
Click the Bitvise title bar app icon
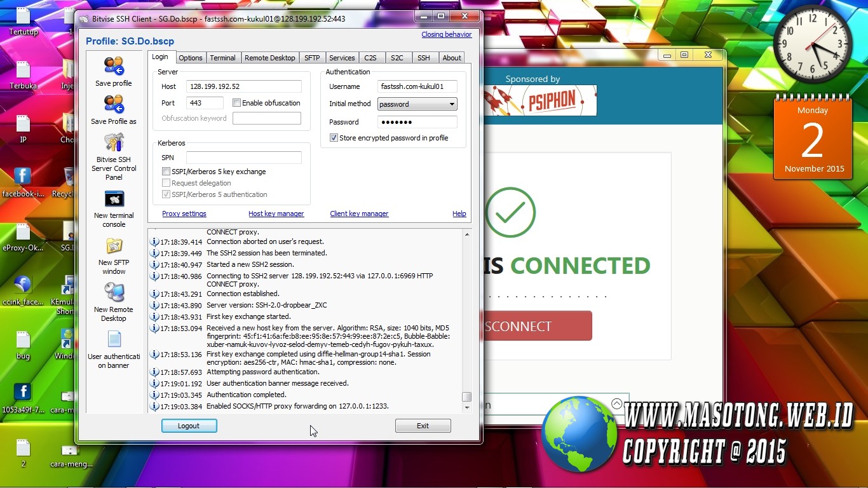click(84, 18)
